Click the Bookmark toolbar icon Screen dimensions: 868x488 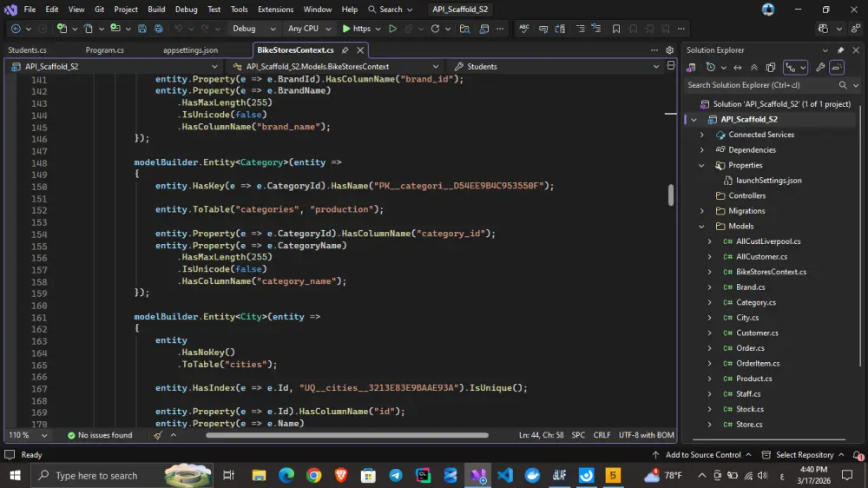616,29
